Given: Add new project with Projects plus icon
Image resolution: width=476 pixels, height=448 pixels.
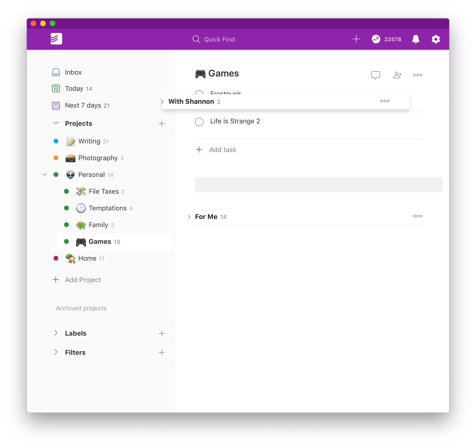Looking at the screenshot, I should pyautogui.click(x=162, y=124).
